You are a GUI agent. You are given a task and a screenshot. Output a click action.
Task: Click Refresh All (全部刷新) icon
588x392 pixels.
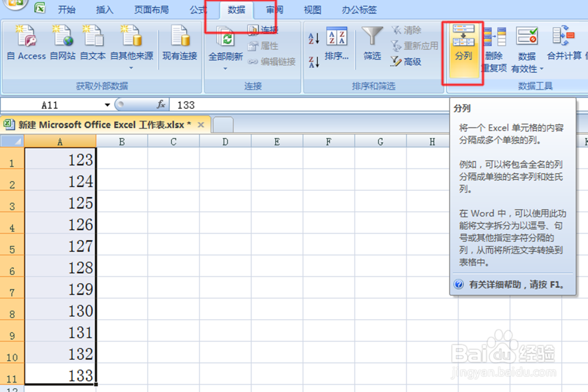226,38
